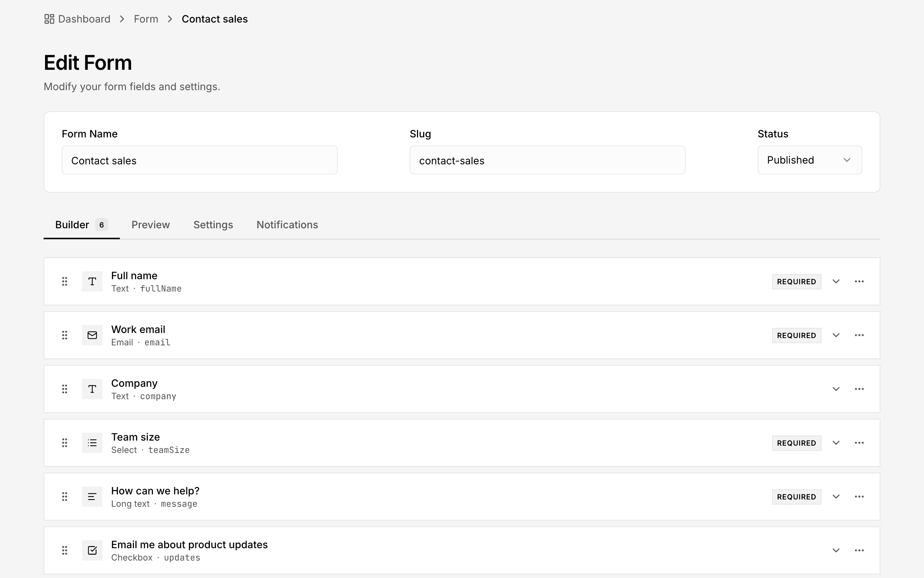Go to Form in the breadcrumb
Image resolution: width=924 pixels, height=578 pixels.
146,19
